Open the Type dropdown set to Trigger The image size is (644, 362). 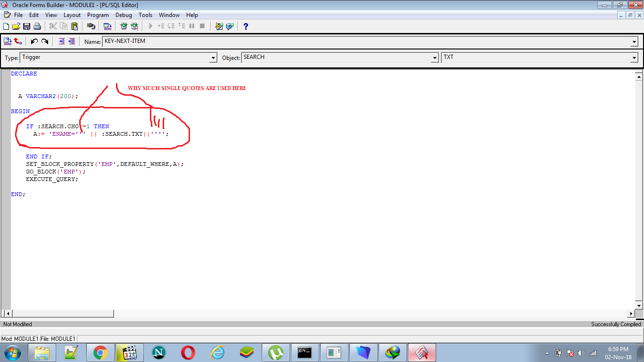pos(213,58)
